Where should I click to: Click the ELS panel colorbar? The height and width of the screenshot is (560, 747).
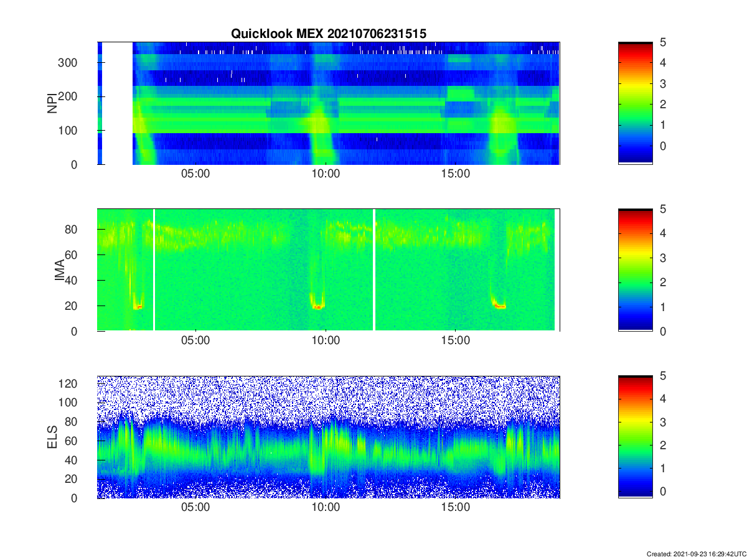[636, 437]
